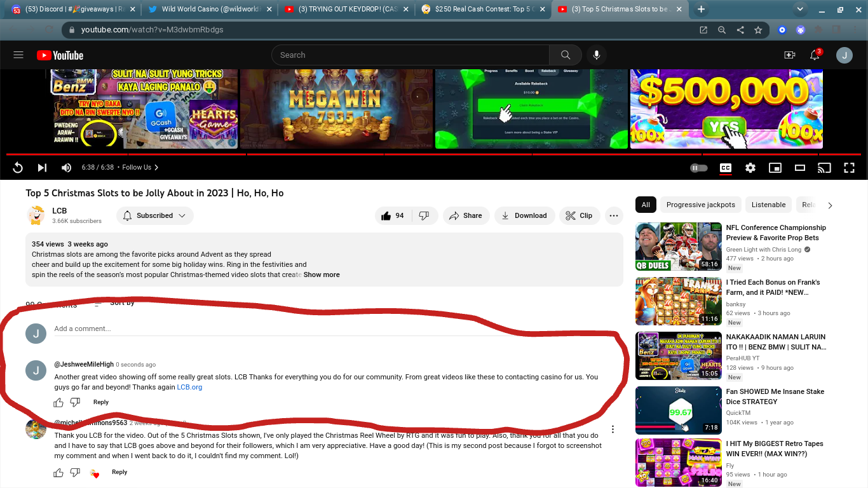Open options menu on Christmas Reel Wheel comment
The height and width of the screenshot is (488, 868).
pos(613,430)
